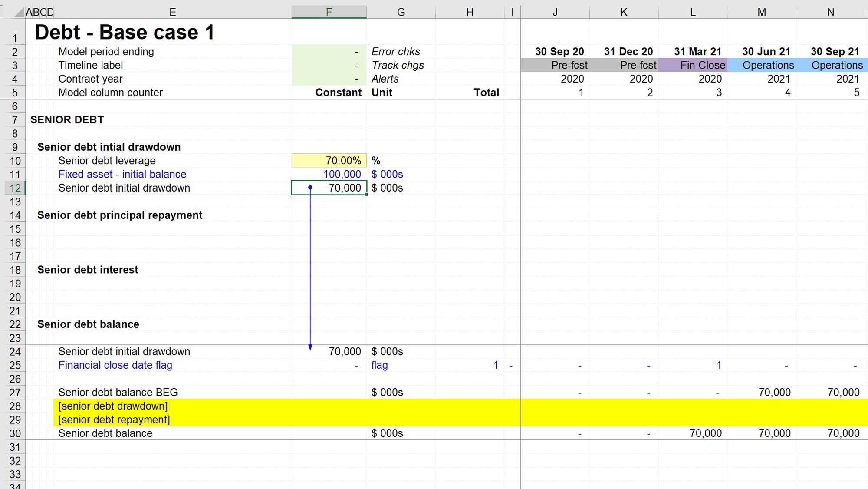The image size is (868, 489).
Task: Click row 12 header
Action: 15,188
